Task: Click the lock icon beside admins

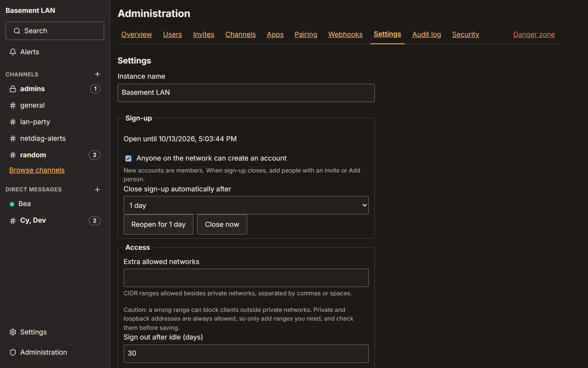Action: coord(13,89)
